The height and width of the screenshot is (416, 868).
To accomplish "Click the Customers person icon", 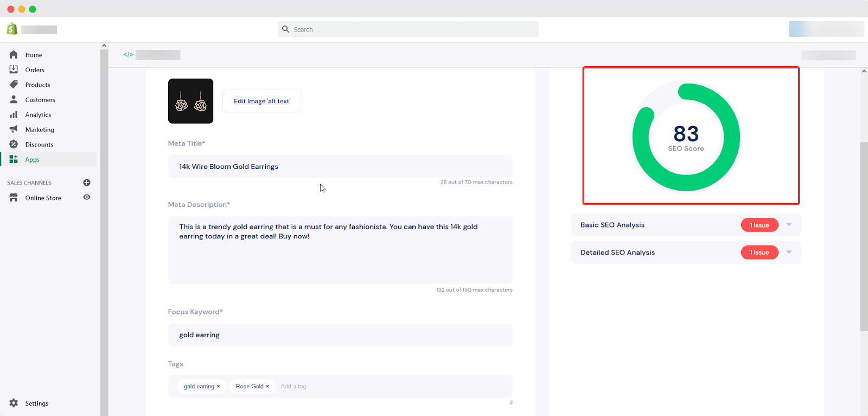I will (14, 99).
